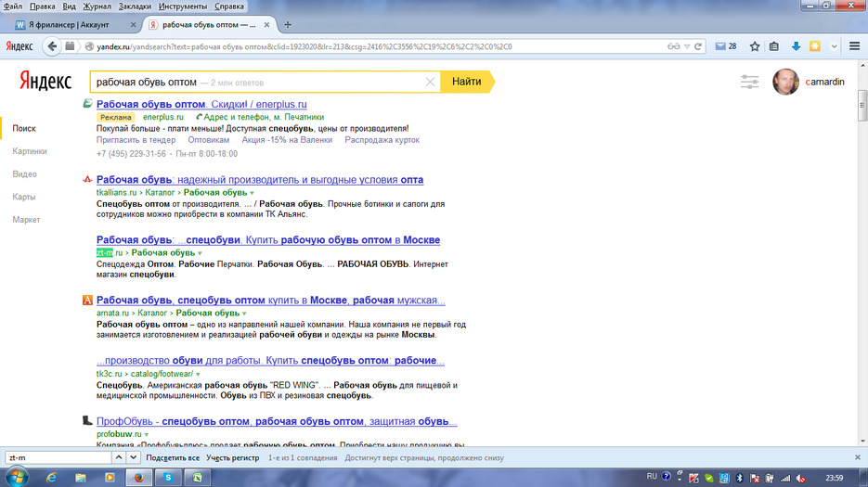Viewport: 868px width, 487px height.
Task: Launch Internet Explorer from taskbar
Action: click(51, 477)
